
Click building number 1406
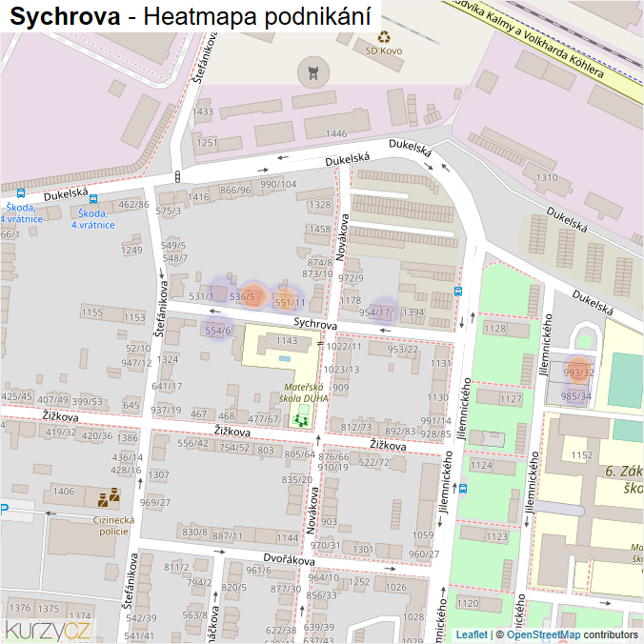pos(64,492)
